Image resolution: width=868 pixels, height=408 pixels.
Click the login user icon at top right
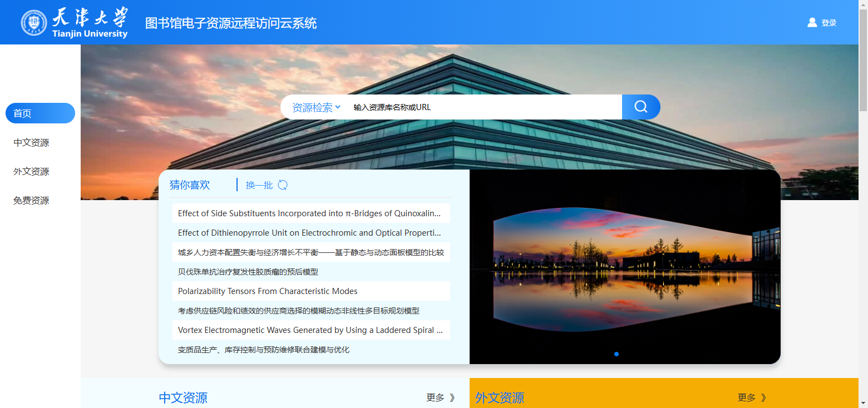point(811,22)
